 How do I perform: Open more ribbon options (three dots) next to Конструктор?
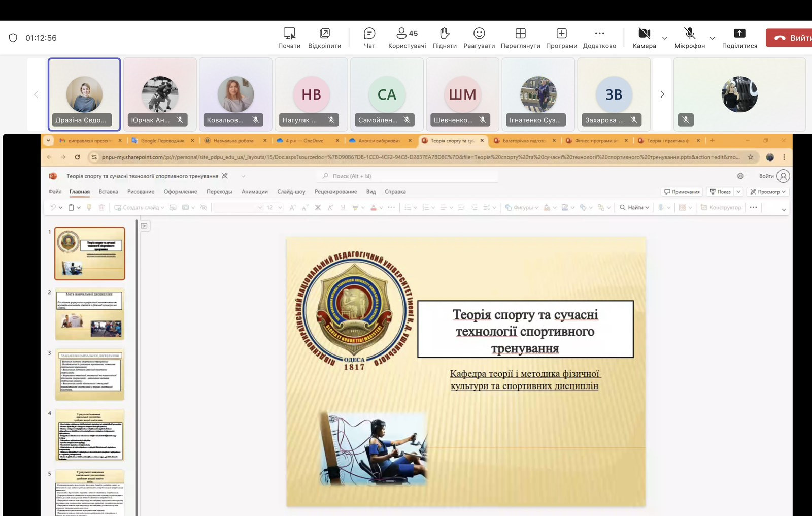click(753, 207)
